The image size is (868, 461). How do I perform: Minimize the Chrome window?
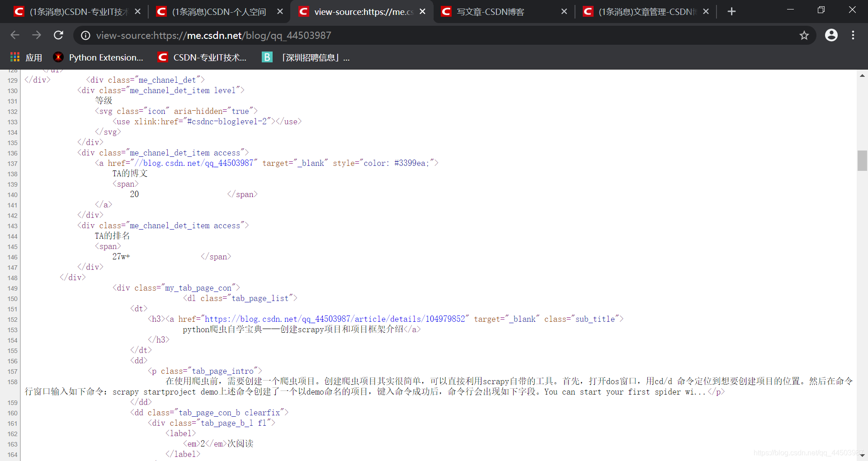pos(790,10)
